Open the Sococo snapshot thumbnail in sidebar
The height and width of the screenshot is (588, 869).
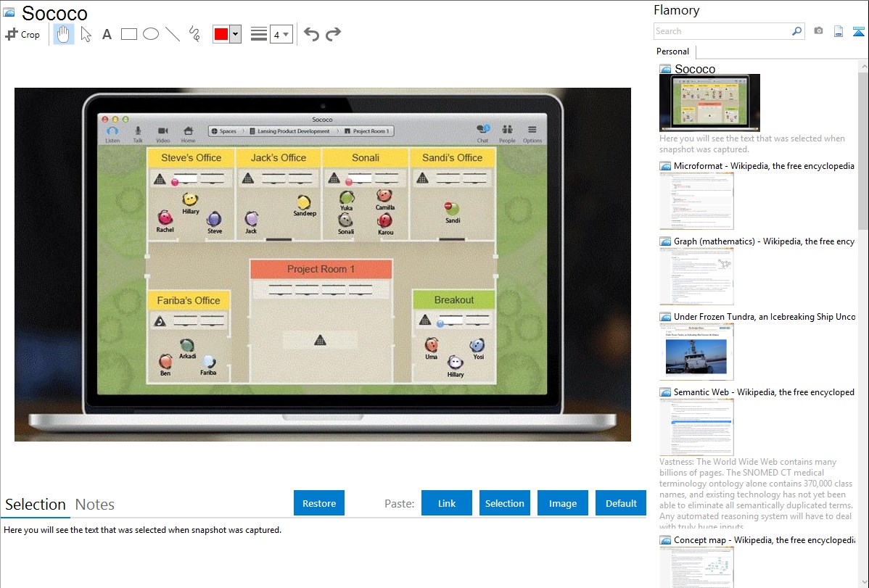(709, 102)
